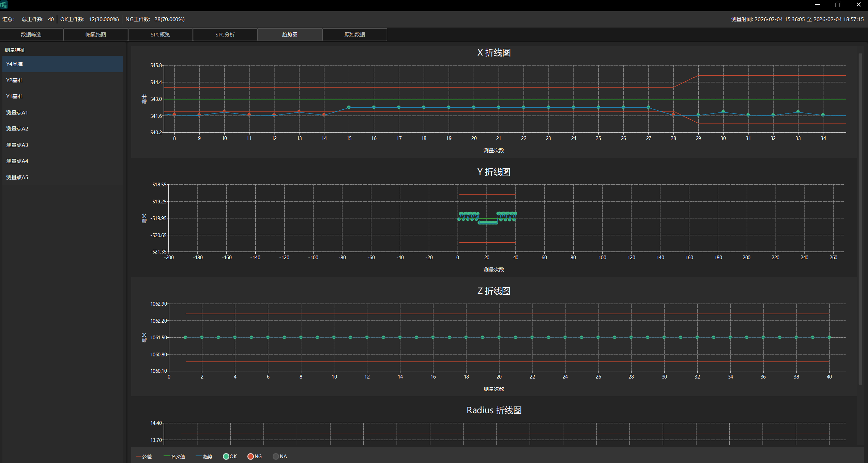Image resolution: width=868 pixels, height=463 pixels.
Task: Click the OK green legend marker
Action: [226, 457]
